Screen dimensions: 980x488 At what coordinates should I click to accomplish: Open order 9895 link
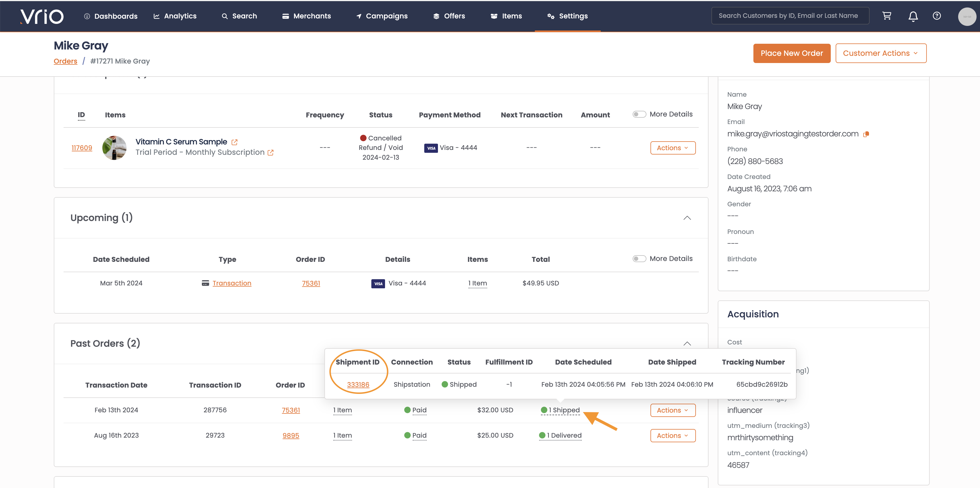point(291,435)
